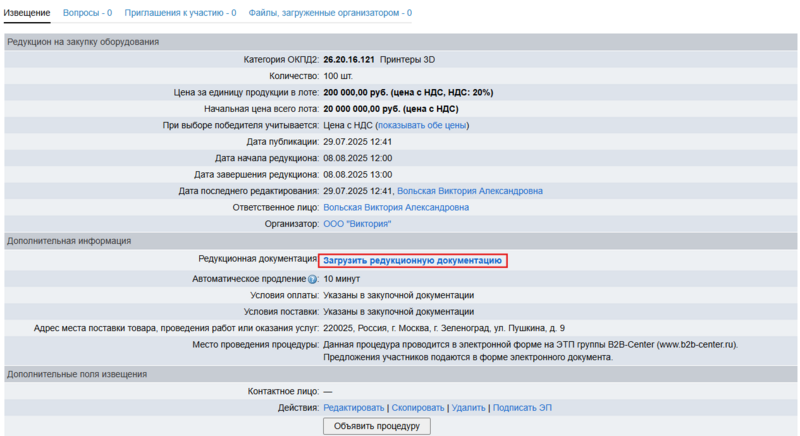This screenshot has width=800, height=436.
Task: Click the help icon beside Автоматическое продление
Action: 314,279
